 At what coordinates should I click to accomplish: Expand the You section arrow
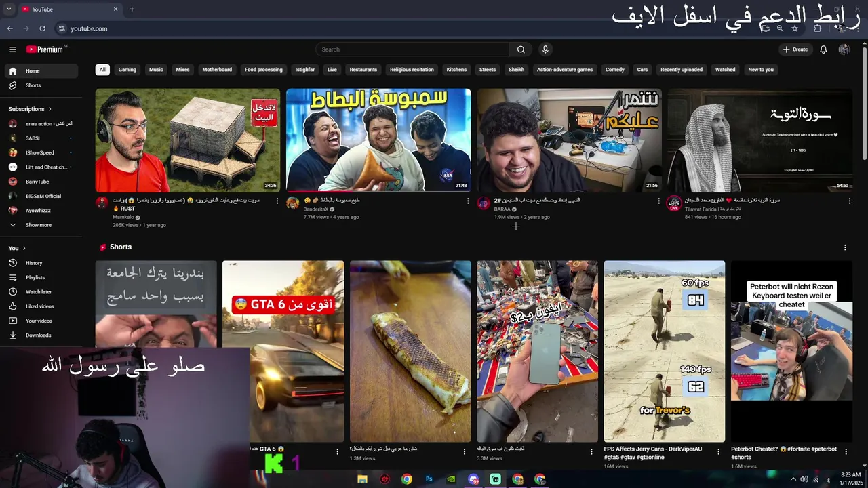click(24, 248)
